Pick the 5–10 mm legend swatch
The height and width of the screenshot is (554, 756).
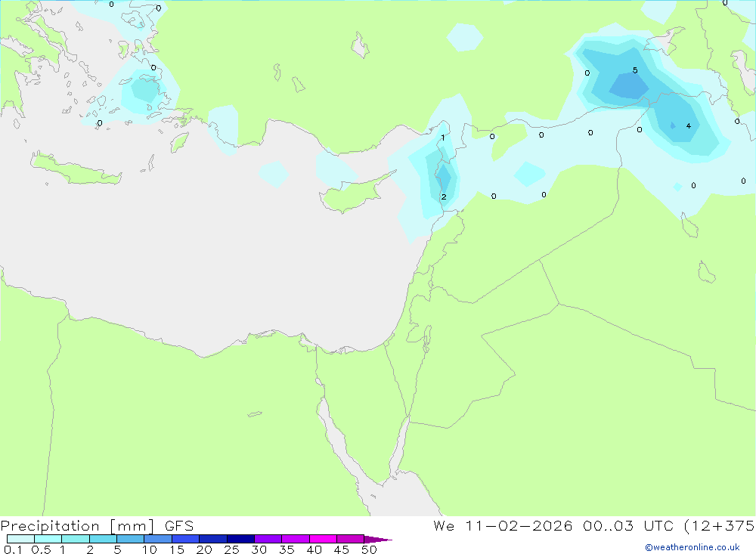click(131, 539)
